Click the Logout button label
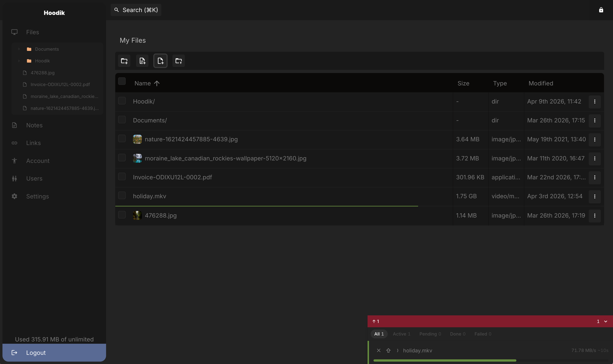613x364 pixels. (x=36, y=353)
